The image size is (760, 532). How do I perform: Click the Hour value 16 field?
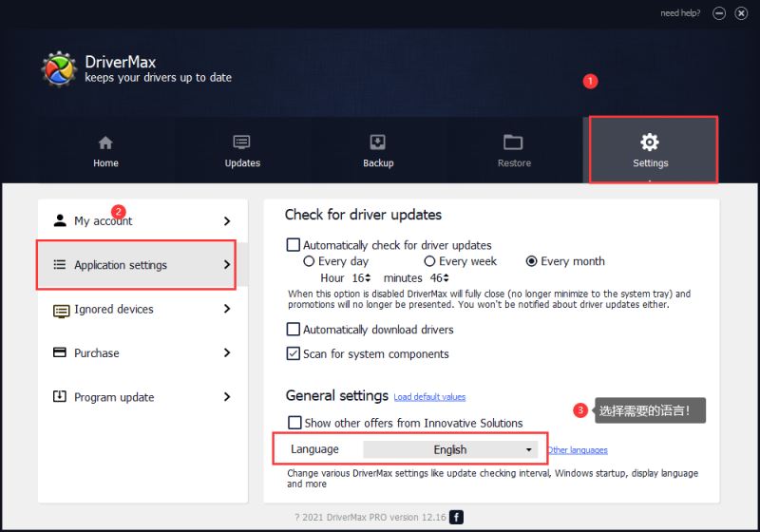click(x=358, y=277)
